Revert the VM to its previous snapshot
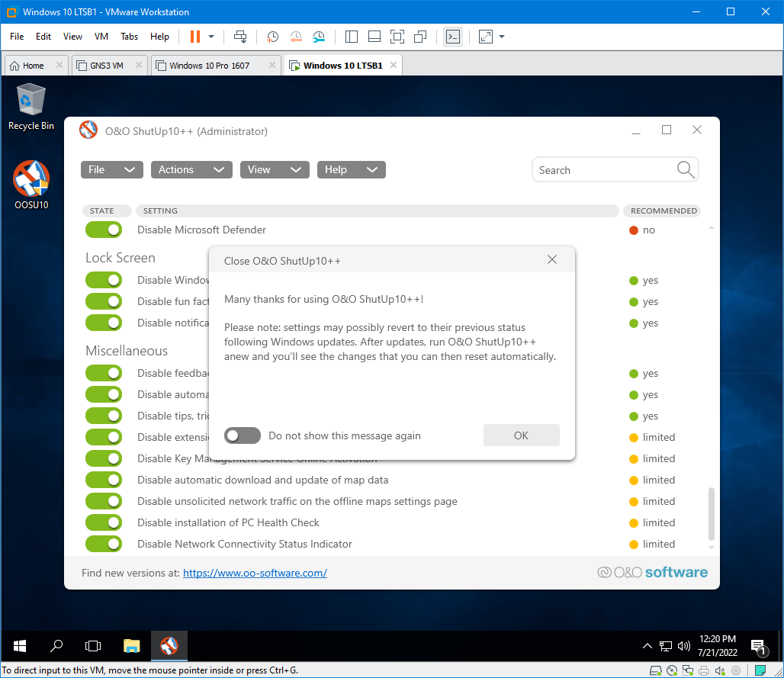 pos(296,37)
